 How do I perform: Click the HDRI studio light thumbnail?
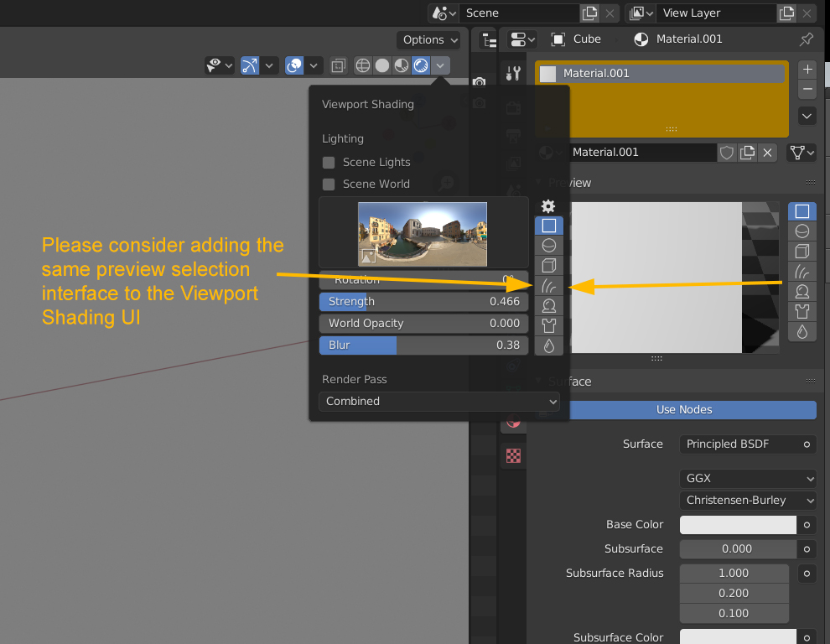point(423,234)
